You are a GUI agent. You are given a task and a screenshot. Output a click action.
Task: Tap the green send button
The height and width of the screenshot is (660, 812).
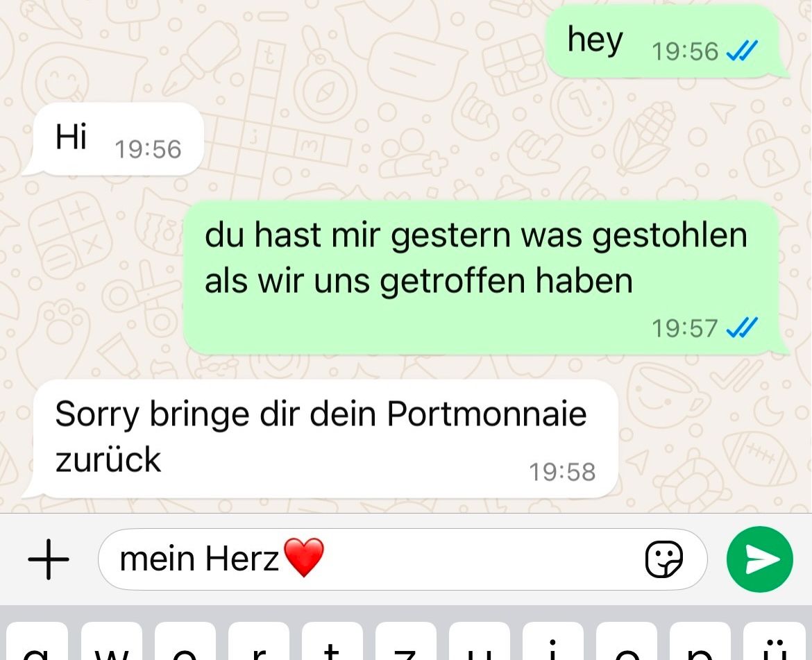pyautogui.click(x=760, y=559)
